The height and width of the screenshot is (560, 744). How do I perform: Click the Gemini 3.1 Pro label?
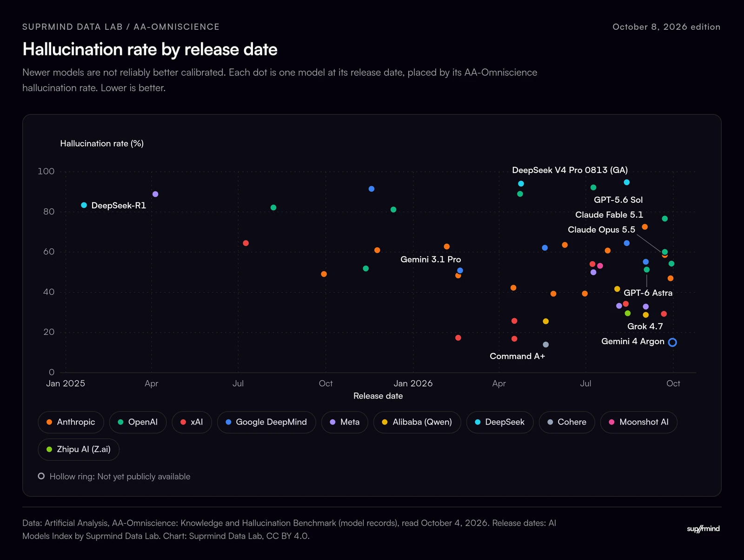431,260
